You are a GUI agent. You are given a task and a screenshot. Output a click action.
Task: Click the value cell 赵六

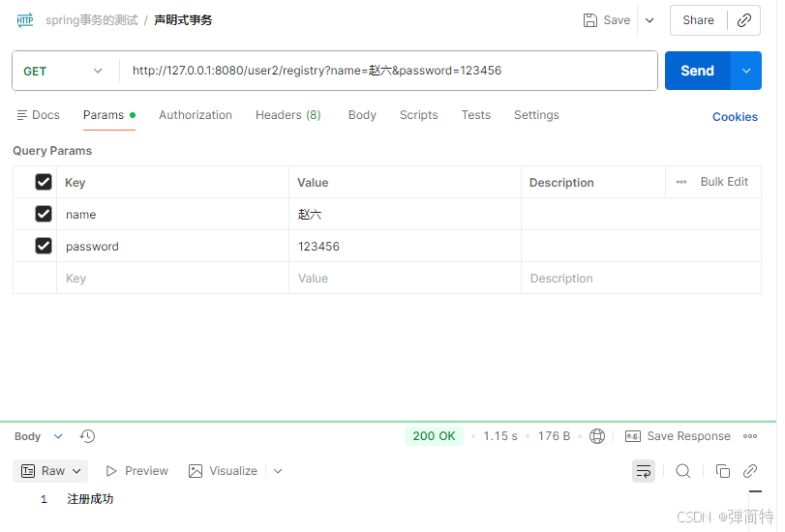(x=405, y=214)
